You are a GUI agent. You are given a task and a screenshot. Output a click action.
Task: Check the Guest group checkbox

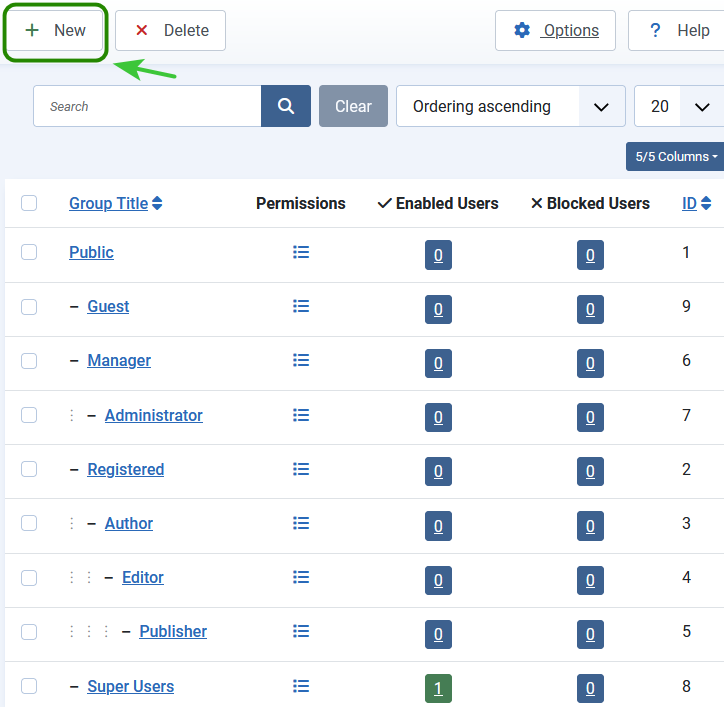pos(29,307)
